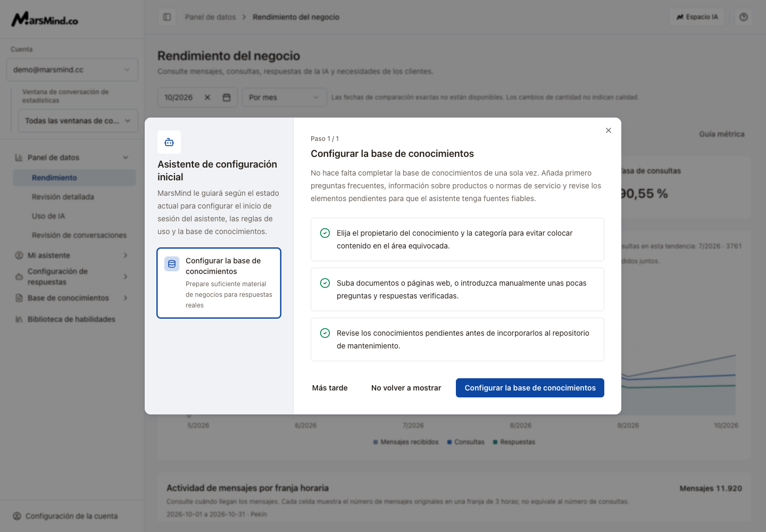766x532 pixels.
Task: Select 'Configurar la base de conocimientos' step card
Action: click(219, 283)
